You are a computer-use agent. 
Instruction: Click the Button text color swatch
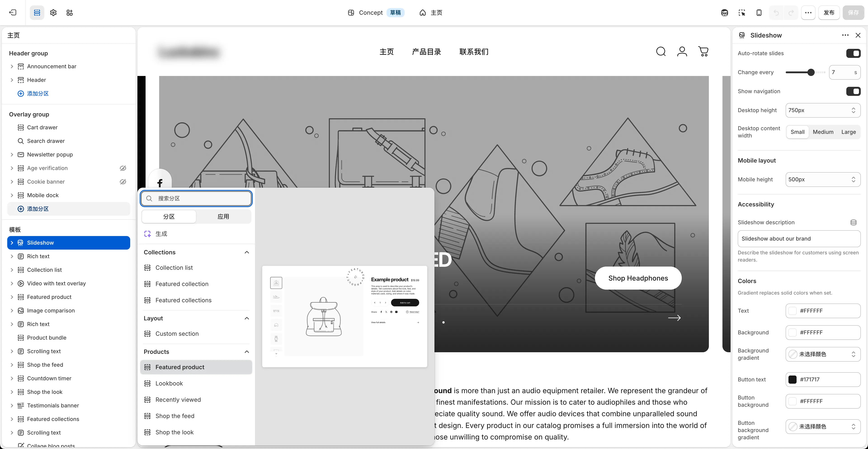point(792,380)
